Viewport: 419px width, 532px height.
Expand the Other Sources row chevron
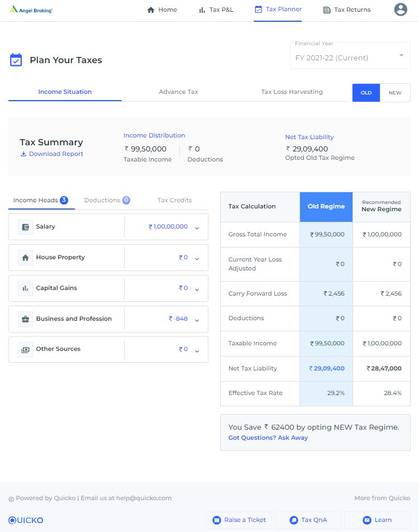coord(197,351)
